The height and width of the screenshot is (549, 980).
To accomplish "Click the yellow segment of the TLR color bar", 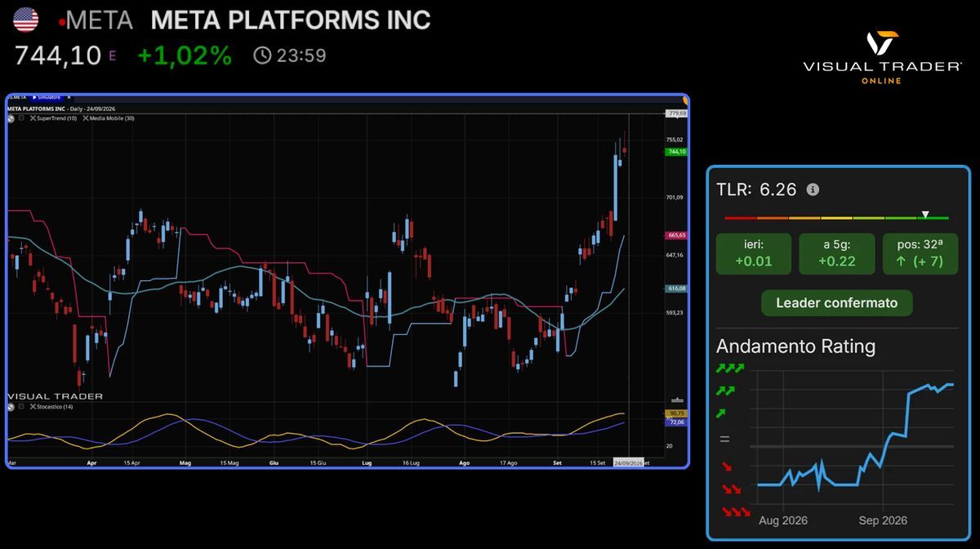I will click(836, 219).
